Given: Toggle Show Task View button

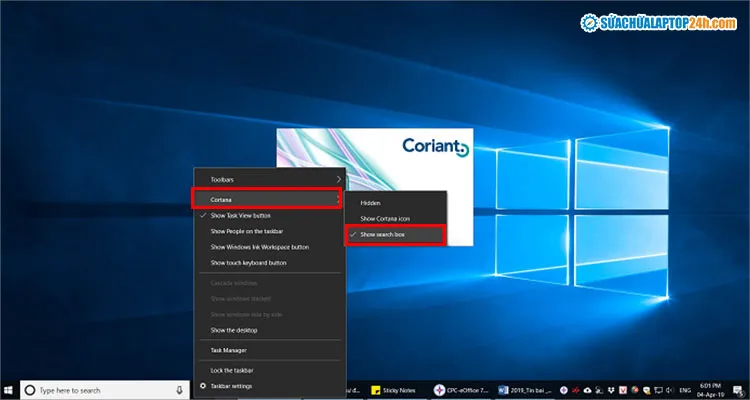Looking at the screenshot, I should tap(269, 216).
